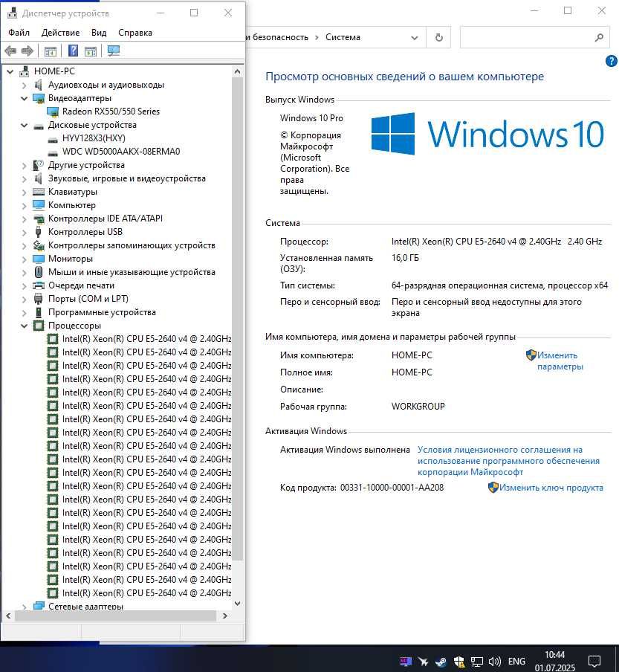Click the Forward arrow in Device Manager toolbar
Screen dimensions: 619x672
point(27,51)
